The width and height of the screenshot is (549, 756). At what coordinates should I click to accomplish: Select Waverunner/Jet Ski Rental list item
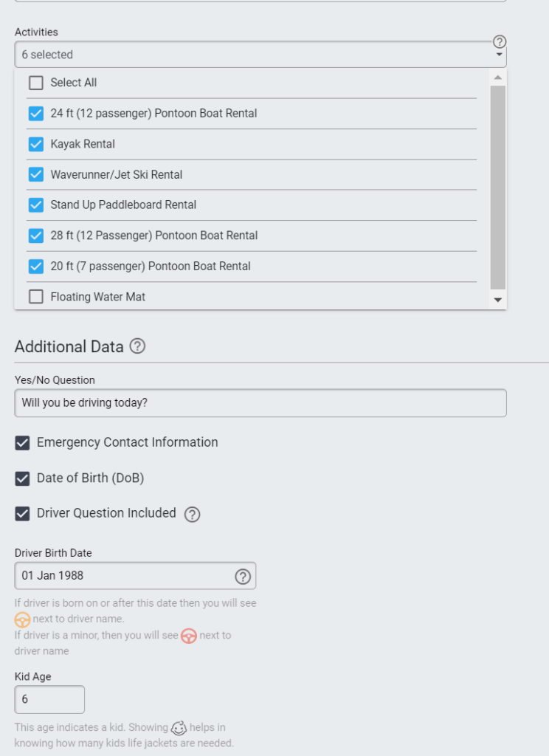(252, 174)
